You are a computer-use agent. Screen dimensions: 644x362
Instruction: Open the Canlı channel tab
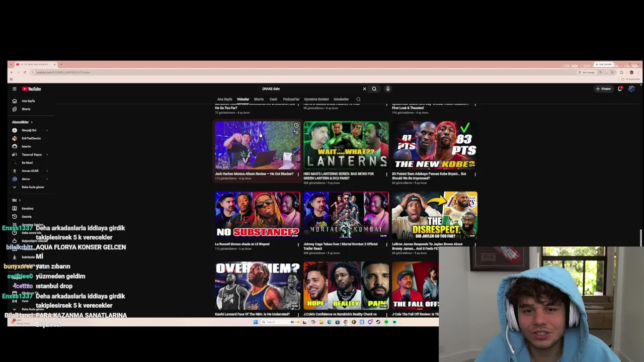click(x=273, y=100)
